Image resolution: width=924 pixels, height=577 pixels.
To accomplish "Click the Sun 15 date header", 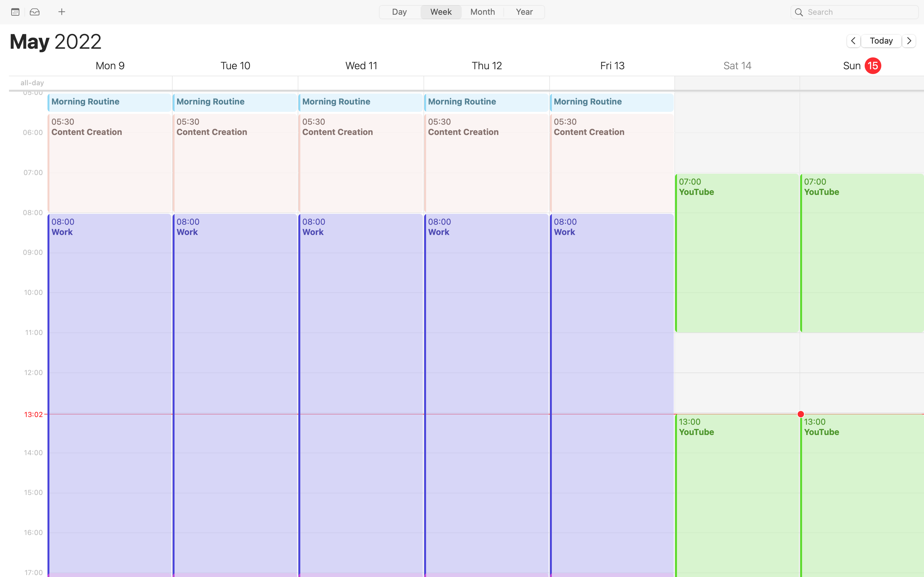I will [x=862, y=66].
